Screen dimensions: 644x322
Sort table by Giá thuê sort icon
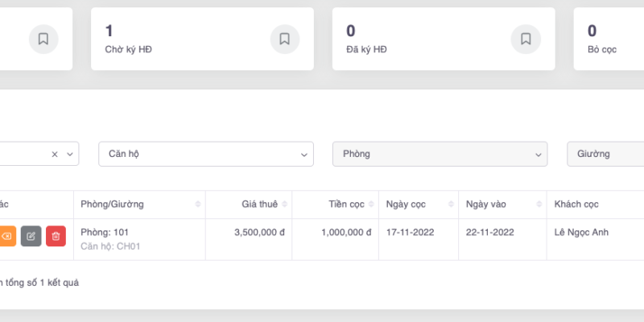pos(284,204)
